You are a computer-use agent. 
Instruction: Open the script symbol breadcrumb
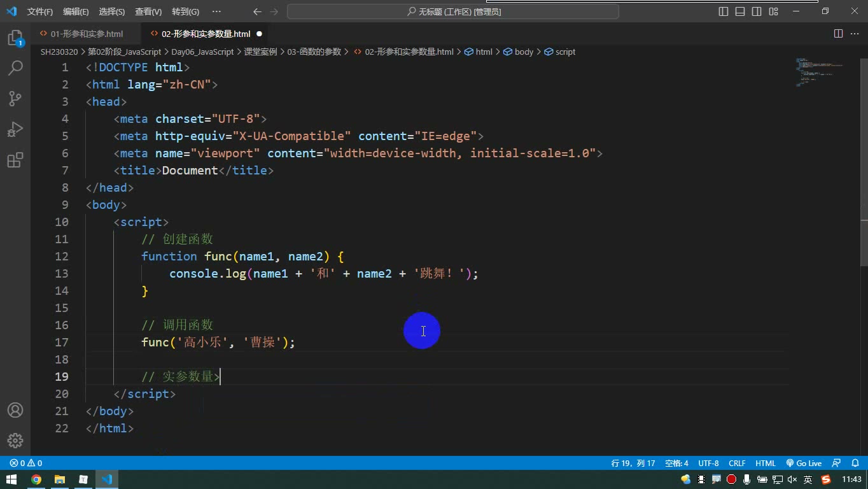point(559,52)
